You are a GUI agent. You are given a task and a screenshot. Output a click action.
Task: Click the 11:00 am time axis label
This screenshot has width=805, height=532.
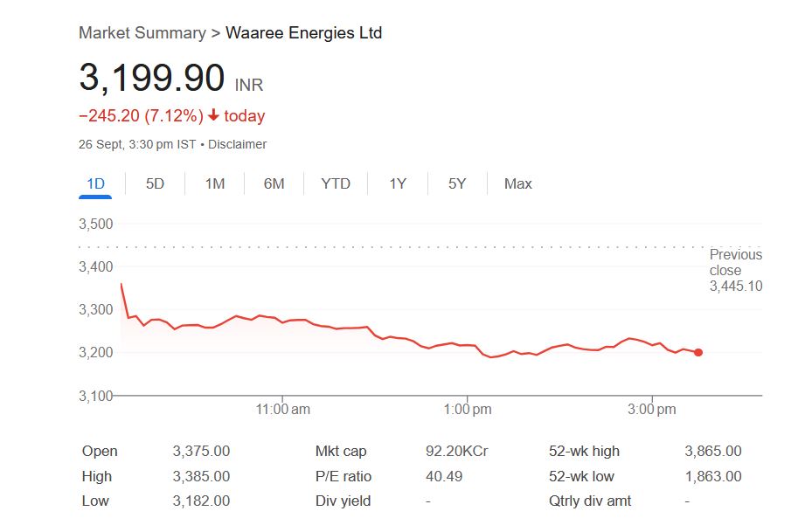click(283, 409)
